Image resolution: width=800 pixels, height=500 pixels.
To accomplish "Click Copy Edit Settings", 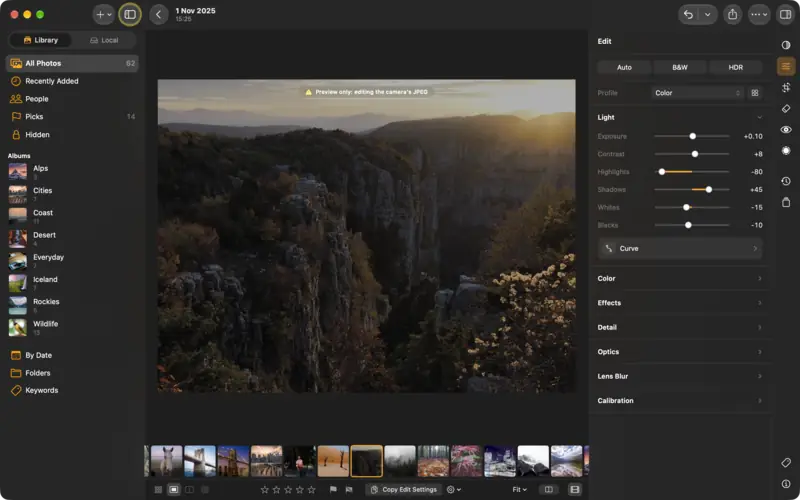I will [404, 489].
